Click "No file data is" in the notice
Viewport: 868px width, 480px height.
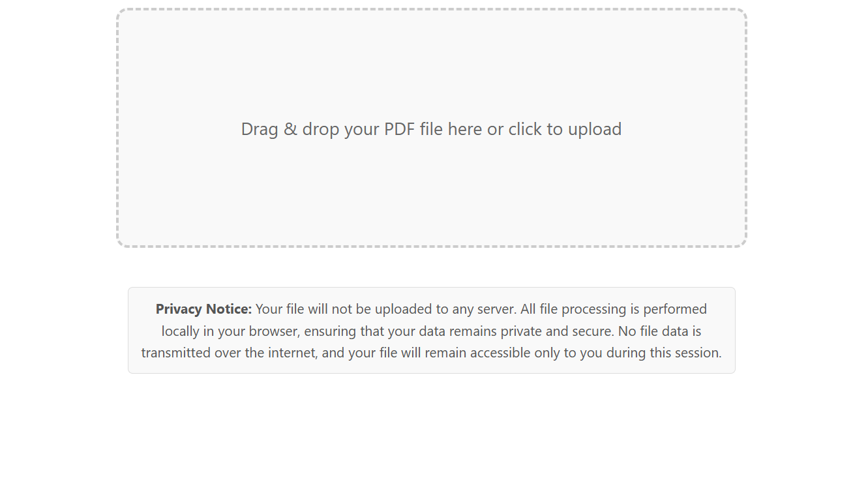[x=659, y=331]
